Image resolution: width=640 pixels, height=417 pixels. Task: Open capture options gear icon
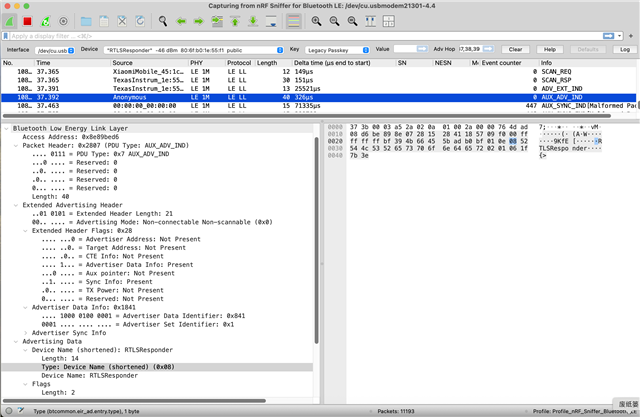tap(64, 20)
